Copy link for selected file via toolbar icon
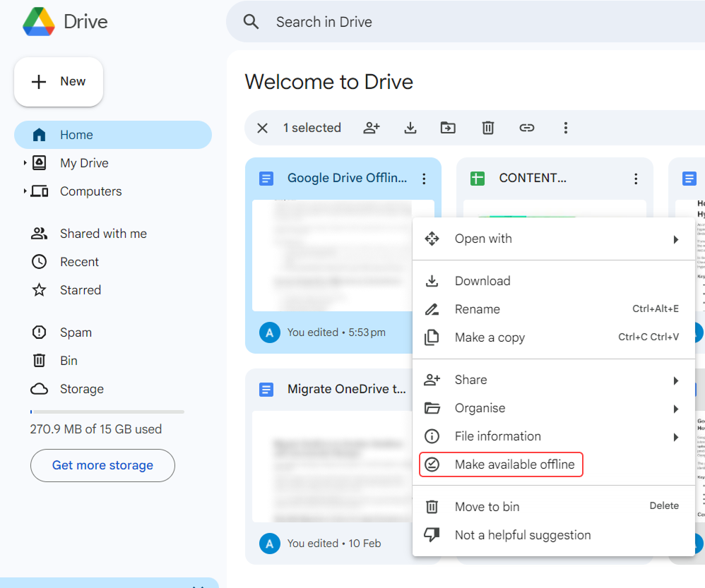The height and width of the screenshot is (588, 705). tap(527, 128)
